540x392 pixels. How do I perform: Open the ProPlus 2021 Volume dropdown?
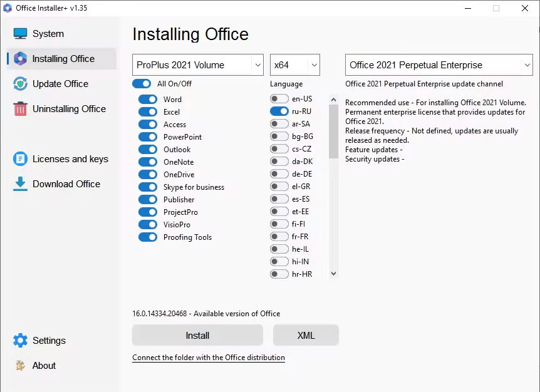[x=198, y=64]
